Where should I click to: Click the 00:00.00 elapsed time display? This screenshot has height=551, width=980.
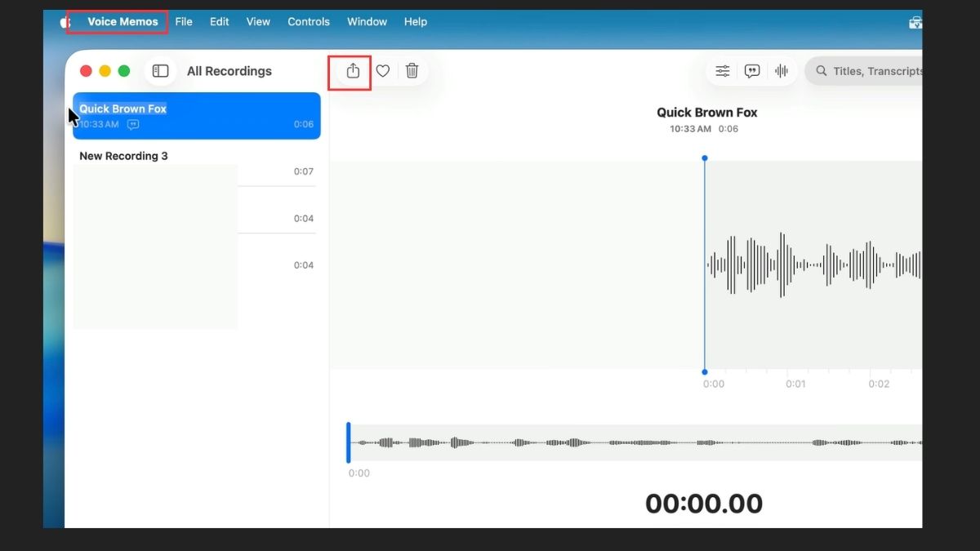[x=704, y=504]
